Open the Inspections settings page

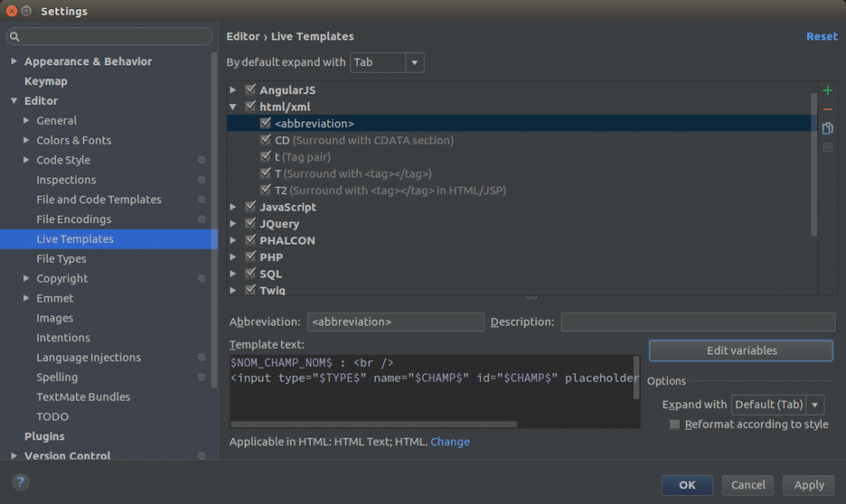point(66,179)
